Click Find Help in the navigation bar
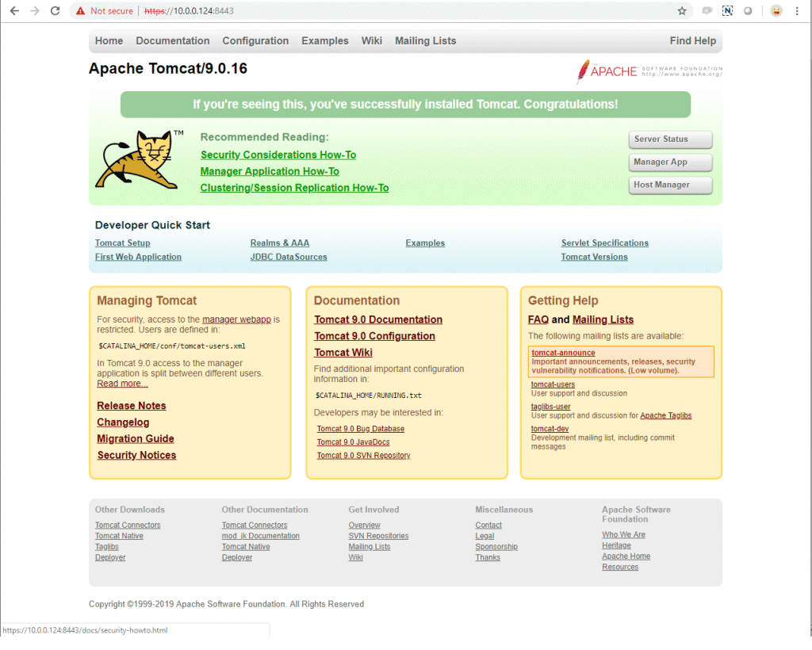 tap(692, 41)
